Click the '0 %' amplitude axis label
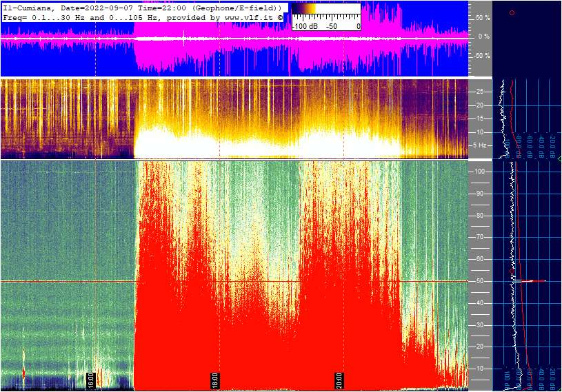 coord(484,37)
